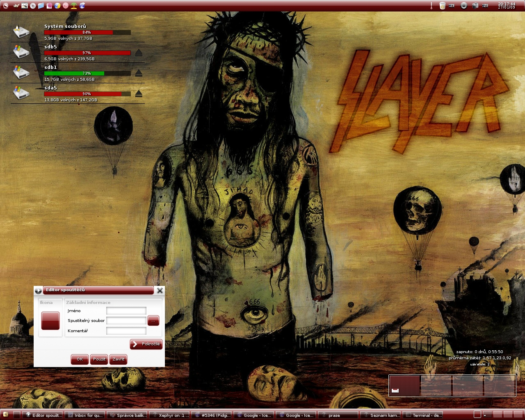Eject the sdb5 volume
The height and width of the screenshot is (420, 525).
tap(139, 52)
